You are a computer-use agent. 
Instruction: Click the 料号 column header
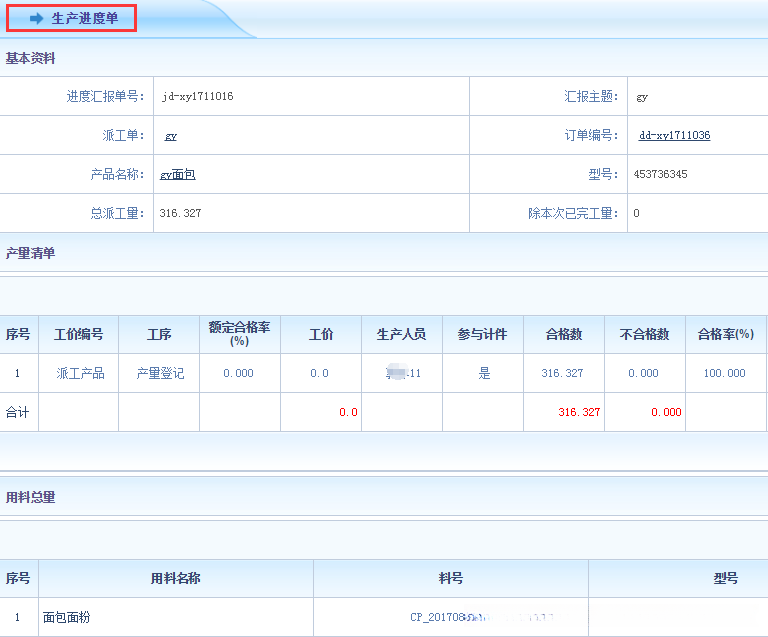pos(451,578)
